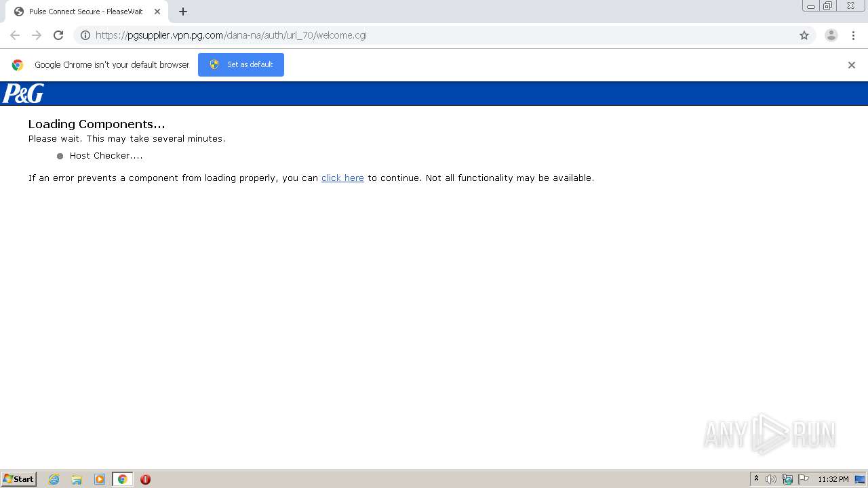
Task: Open a new tab with the plus button
Action: coord(183,12)
